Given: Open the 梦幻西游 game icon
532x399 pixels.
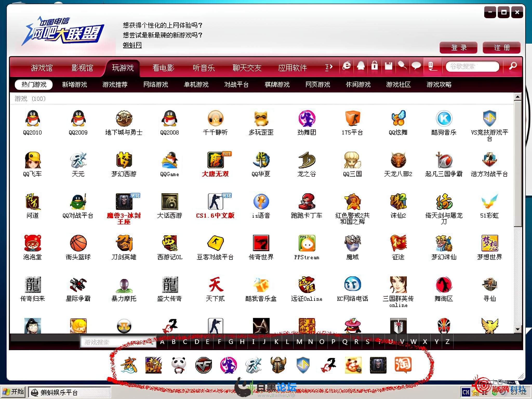Looking at the screenshot, I should coord(124,160).
